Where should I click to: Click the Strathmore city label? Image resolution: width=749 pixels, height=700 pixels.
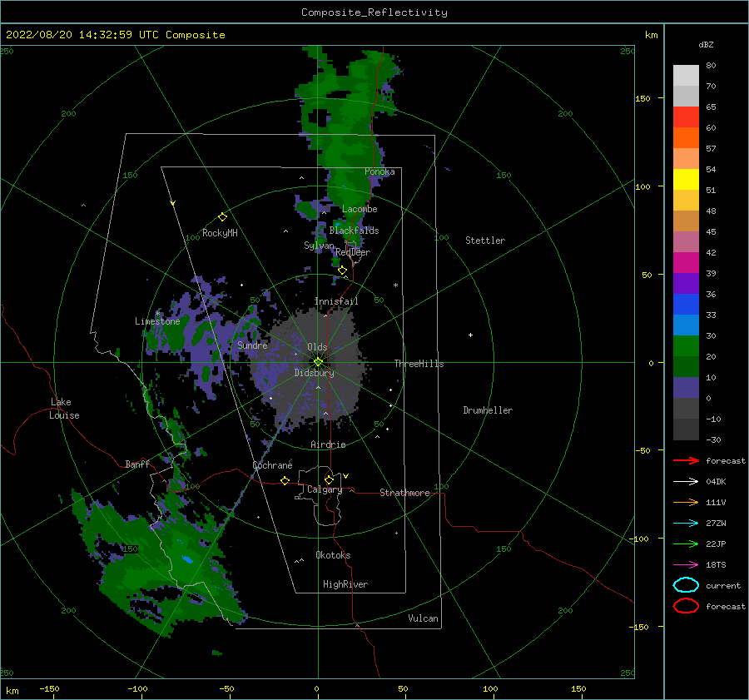[x=404, y=493]
